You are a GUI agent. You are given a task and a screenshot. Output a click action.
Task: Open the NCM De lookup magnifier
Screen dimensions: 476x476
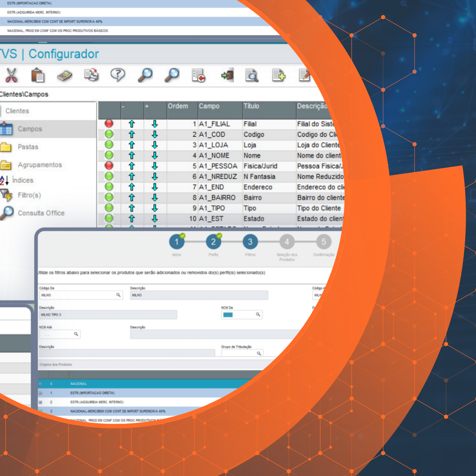coord(258,315)
